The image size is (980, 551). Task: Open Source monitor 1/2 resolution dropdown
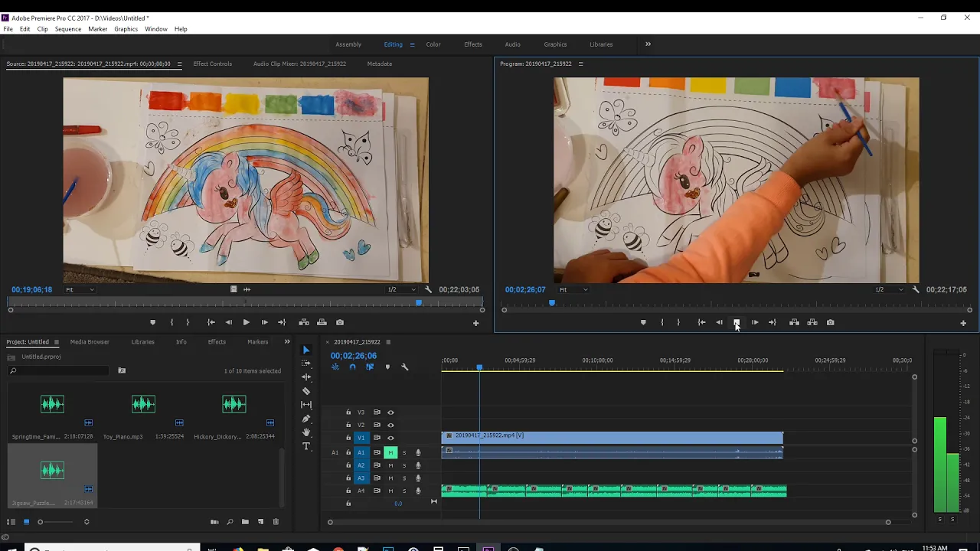click(x=402, y=290)
